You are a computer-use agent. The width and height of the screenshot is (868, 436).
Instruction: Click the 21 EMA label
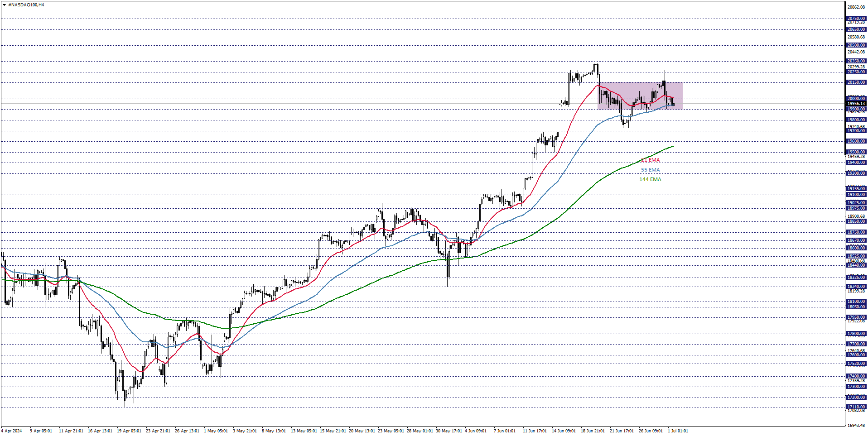[x=650, y=160]
